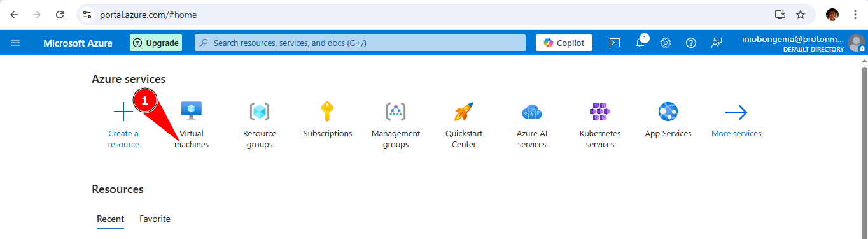
Task: Open Kubernetes services
Action: [600, 125]
